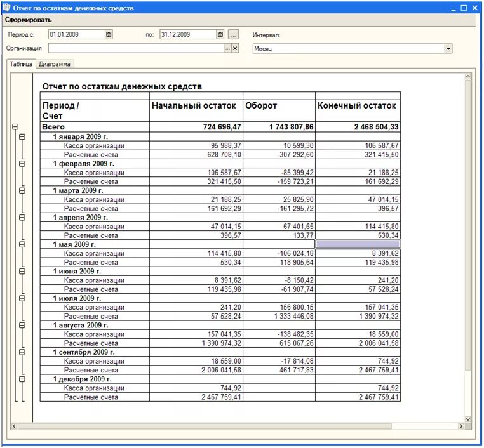This screenshot has height=448, width=484.
Task: Select cell -61 907,74
Action: click(279, 289)
